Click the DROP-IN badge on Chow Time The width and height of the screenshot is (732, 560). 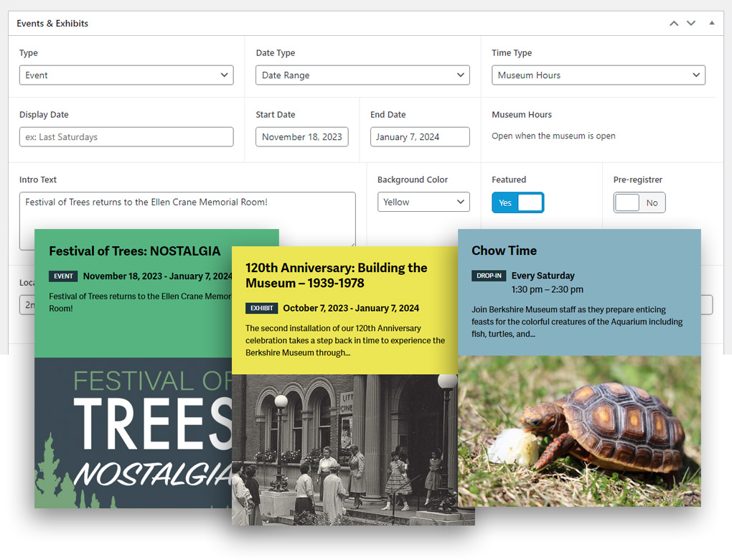(x=489, y=276)
